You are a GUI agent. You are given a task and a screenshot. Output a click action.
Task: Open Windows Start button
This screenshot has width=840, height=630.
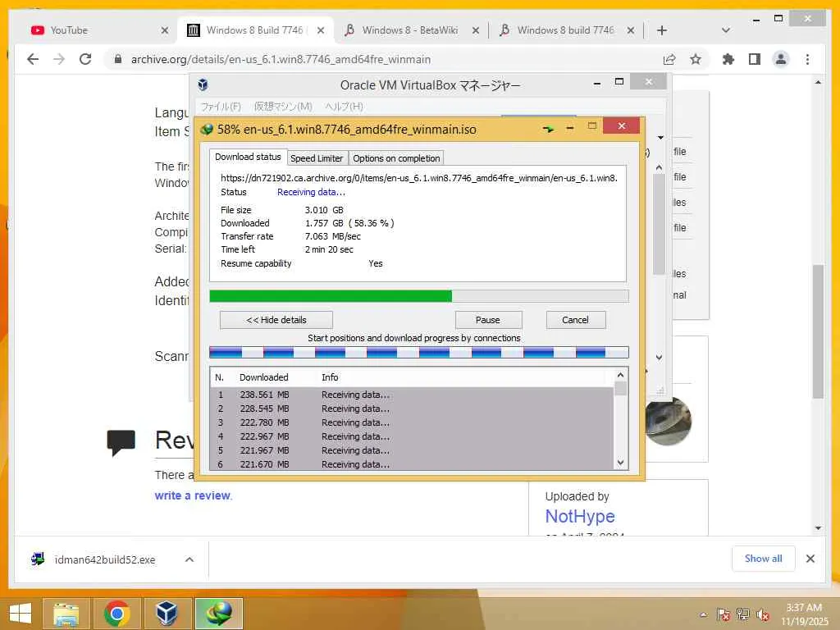pyautogui.click(x=20, y=614)
